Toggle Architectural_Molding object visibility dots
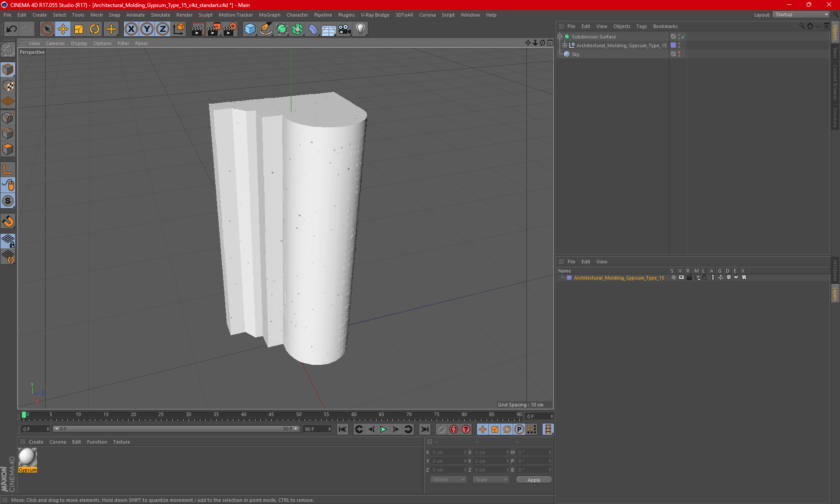The image size is (840, 504). coord(679,45)
